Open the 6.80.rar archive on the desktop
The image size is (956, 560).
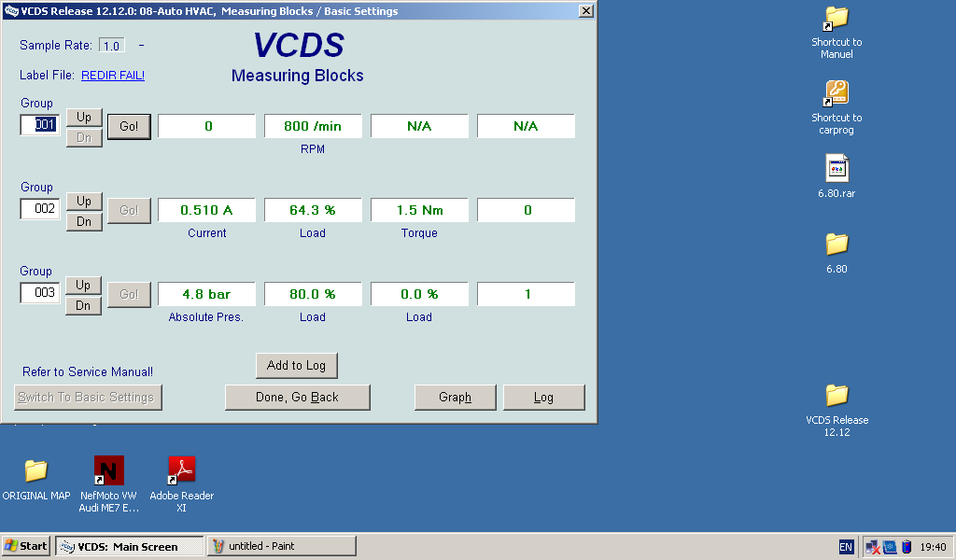(x=836, y=170)
